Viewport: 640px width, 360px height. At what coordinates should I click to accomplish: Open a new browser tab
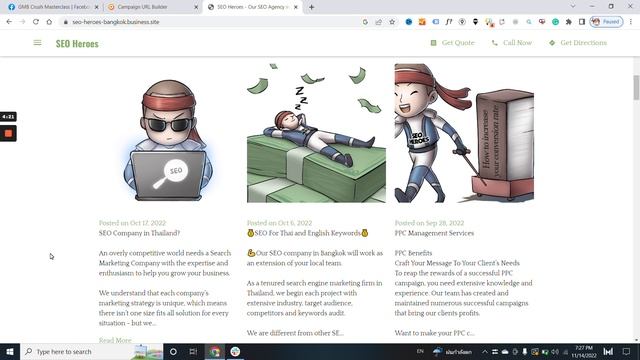tap(311, 7)
